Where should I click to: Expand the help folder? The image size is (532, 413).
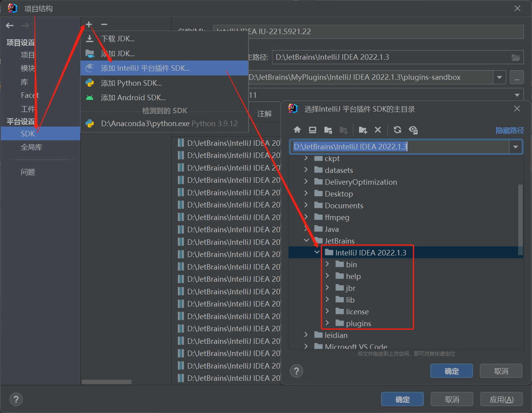pos(327,276)
